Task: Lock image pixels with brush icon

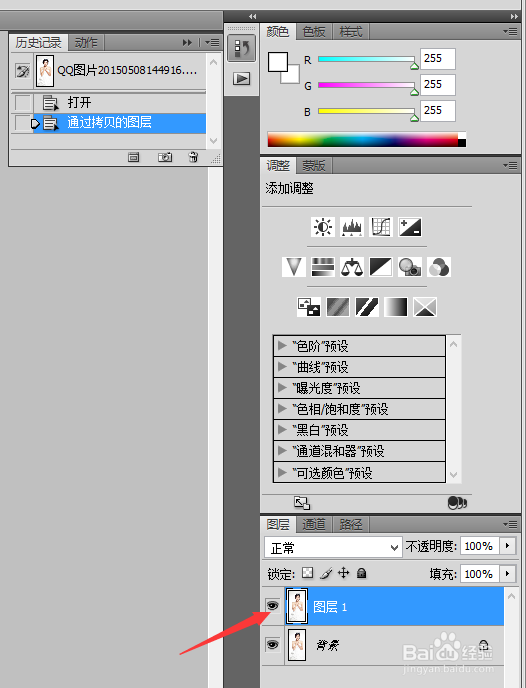Action: 326,573
